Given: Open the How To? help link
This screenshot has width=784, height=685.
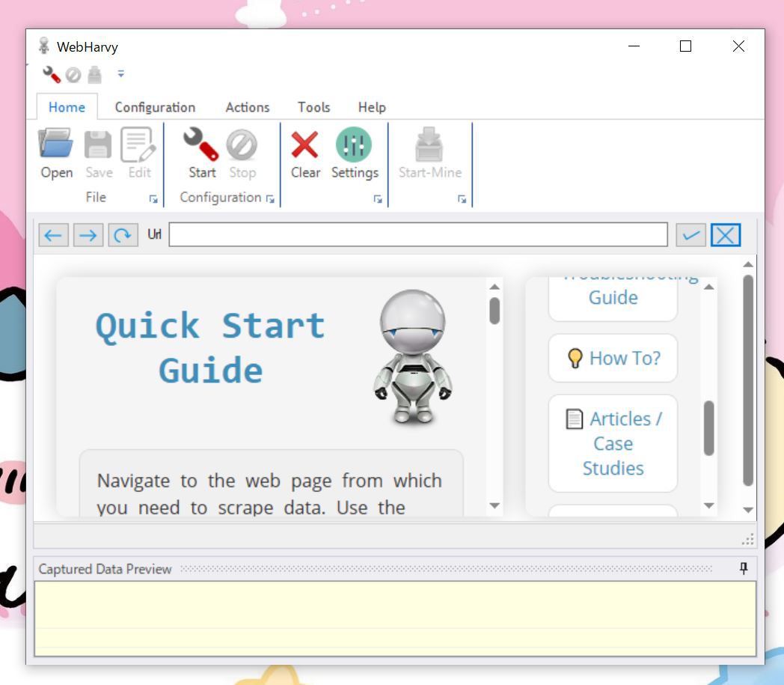Looking at the screenshot, I should click(x=613, y=359).
